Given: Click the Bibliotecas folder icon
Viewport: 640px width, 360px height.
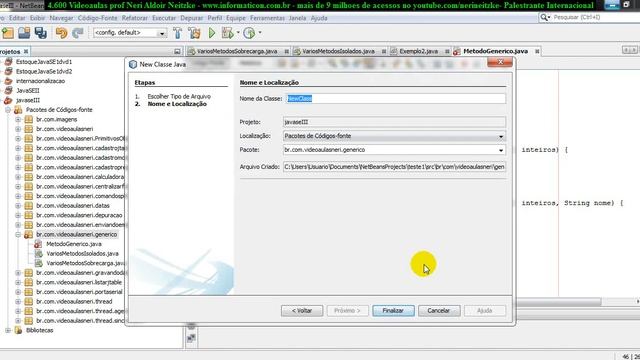Looking at the screenshot, I should [18, 330].
